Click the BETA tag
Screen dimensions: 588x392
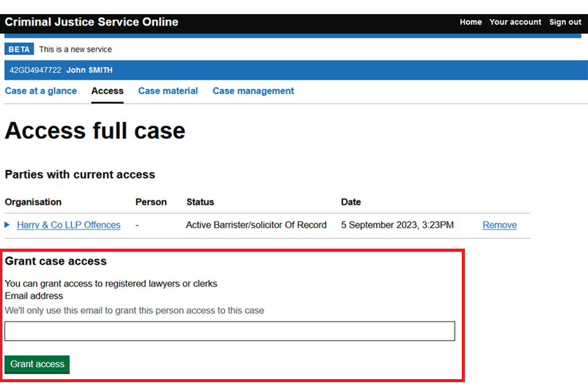[x=19, y=50]
